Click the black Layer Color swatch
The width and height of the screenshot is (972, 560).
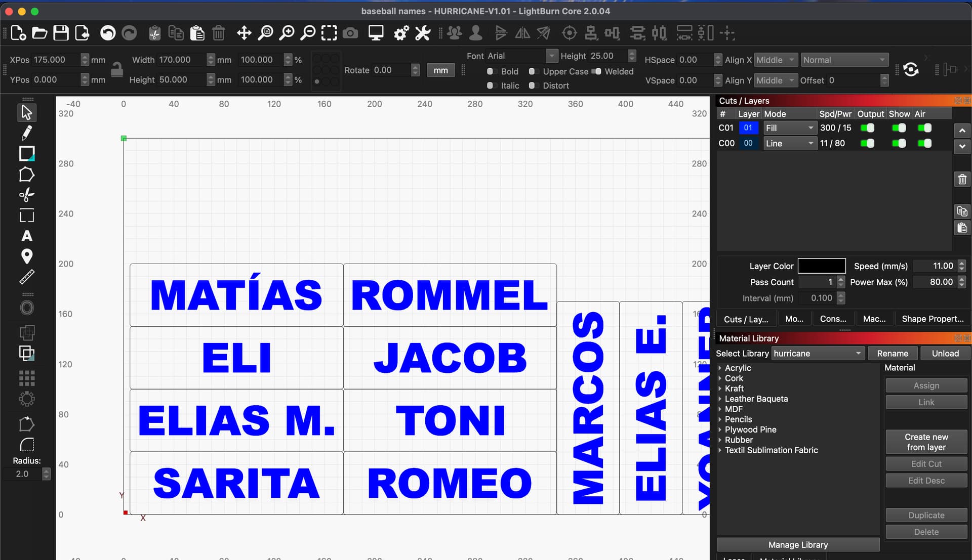coord(821,266)
